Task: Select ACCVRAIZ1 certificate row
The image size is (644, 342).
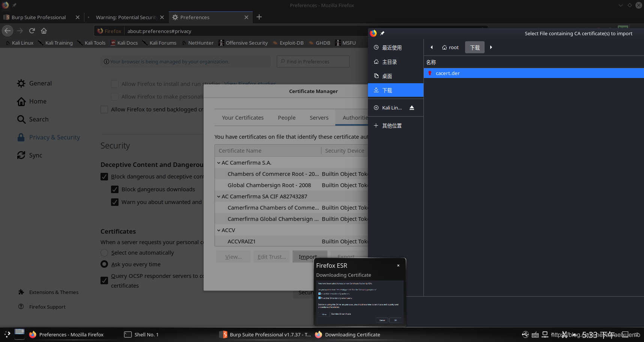Action: click(x=291, y=241)
